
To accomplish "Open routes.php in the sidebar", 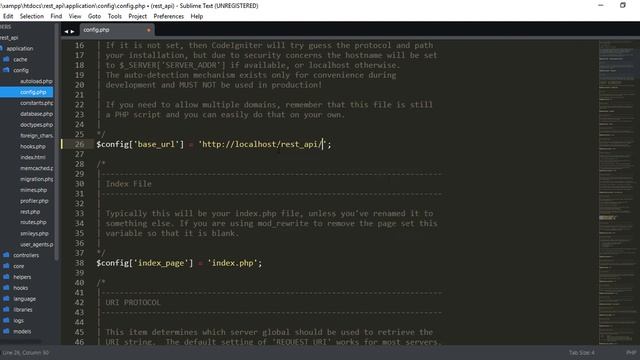I will click(x=33, y=222).
